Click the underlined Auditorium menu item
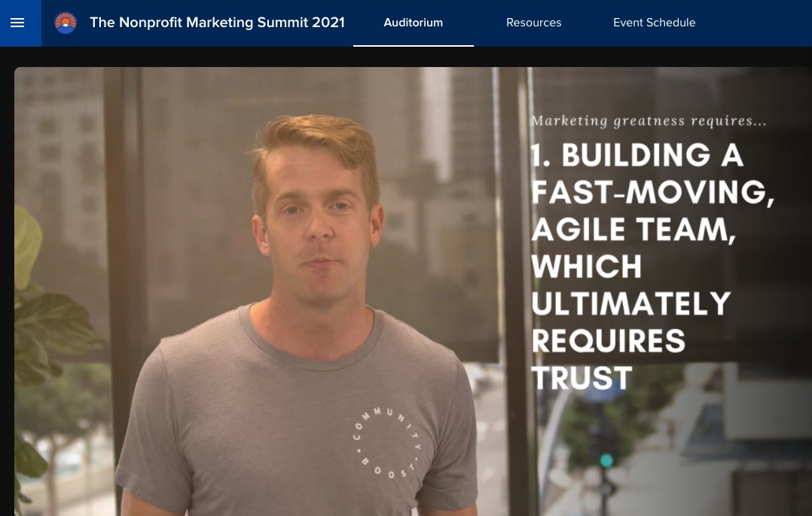The height and width of the screenshot is (516, 812). tap(413, 23)
